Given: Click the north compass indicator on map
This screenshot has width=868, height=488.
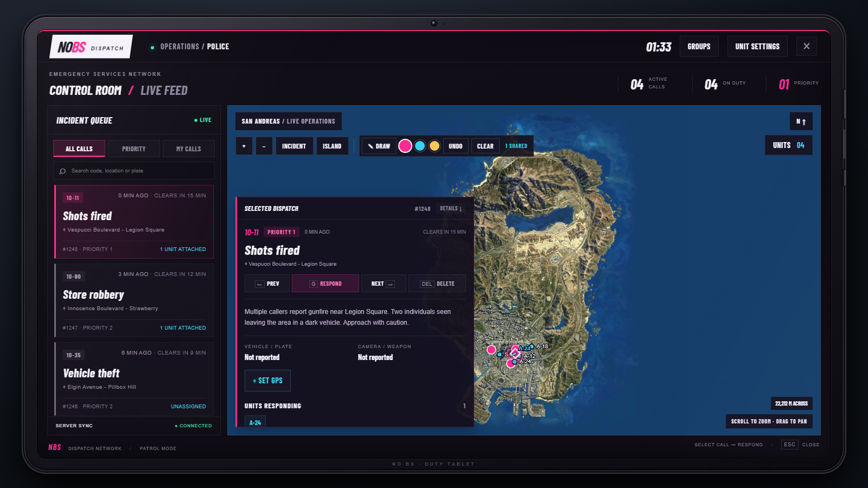Looking at the screenshot, I should point(801,121).
